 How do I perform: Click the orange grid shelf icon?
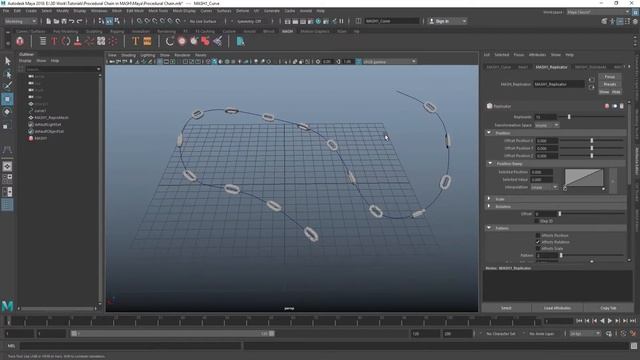click(x=147, y=41)
